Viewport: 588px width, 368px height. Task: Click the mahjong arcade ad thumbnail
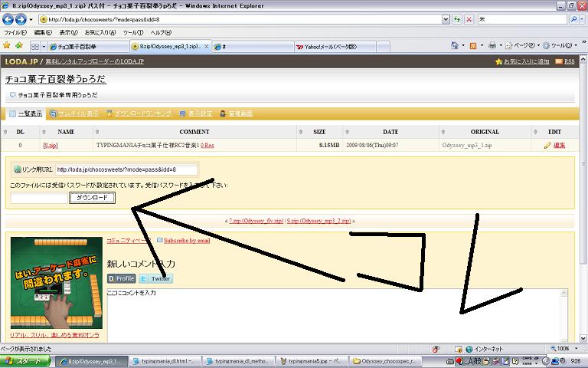coord(56,282)
